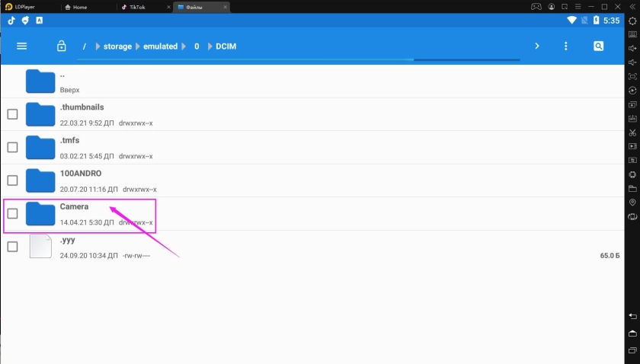Image resolution: width=640 pixels, height=364 pixels.
Task: Click the scissors screenshot icon
Action: click(x=632, y=132)
